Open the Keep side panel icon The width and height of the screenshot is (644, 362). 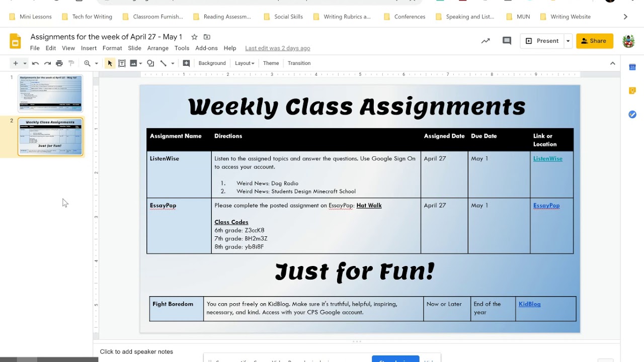[632, 91]
